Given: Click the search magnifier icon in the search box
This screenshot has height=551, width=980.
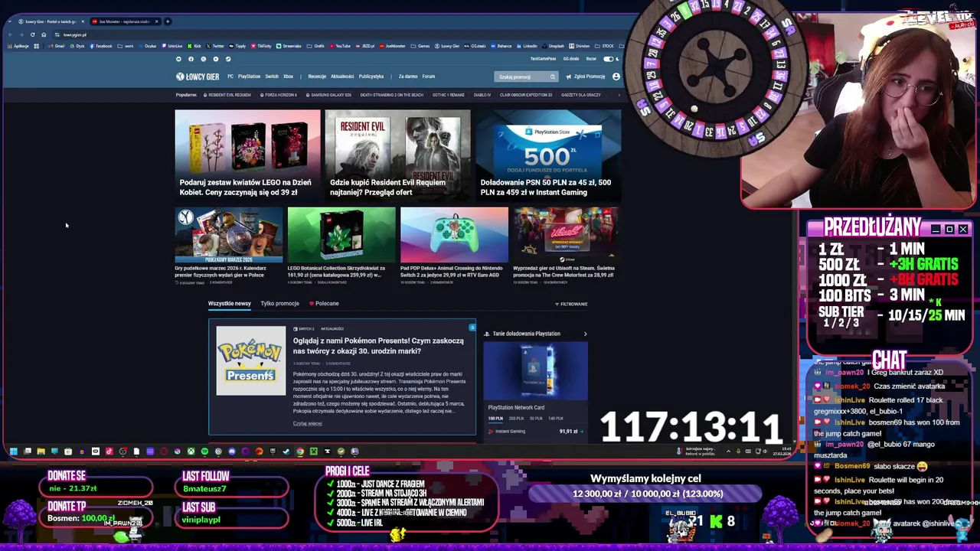Looking at the screenshot, I should click(552, 77).
